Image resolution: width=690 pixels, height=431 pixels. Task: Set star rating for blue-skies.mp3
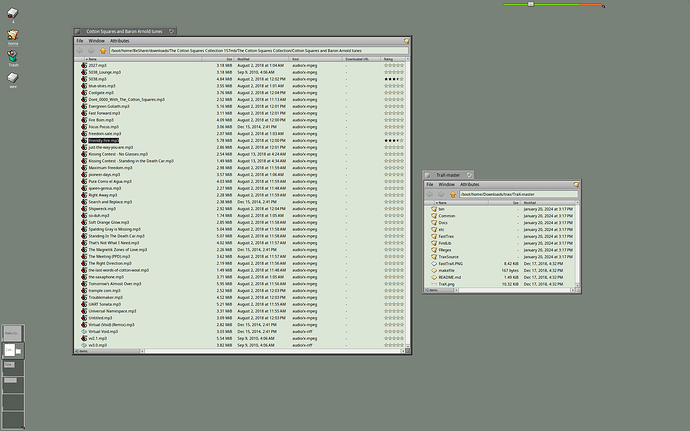pos(394,86)
